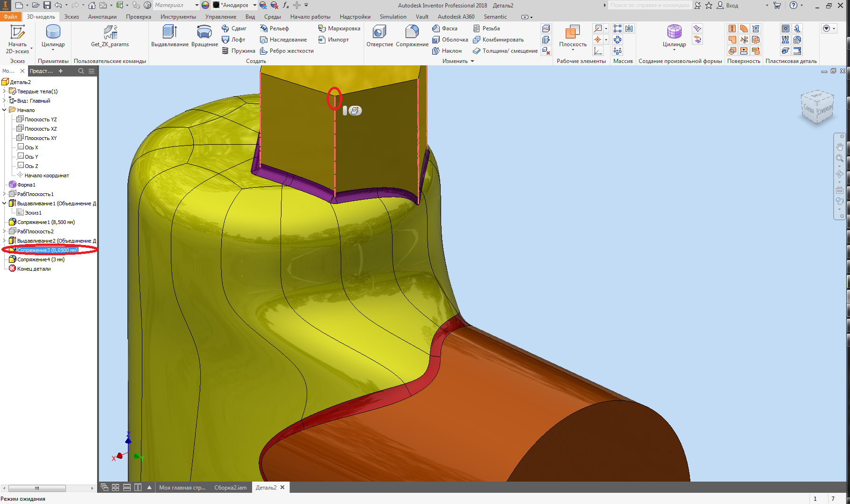Select the Rib (Ребро жесткости) tool
Screen dimensions: 850x504
(x=287, y=51)
